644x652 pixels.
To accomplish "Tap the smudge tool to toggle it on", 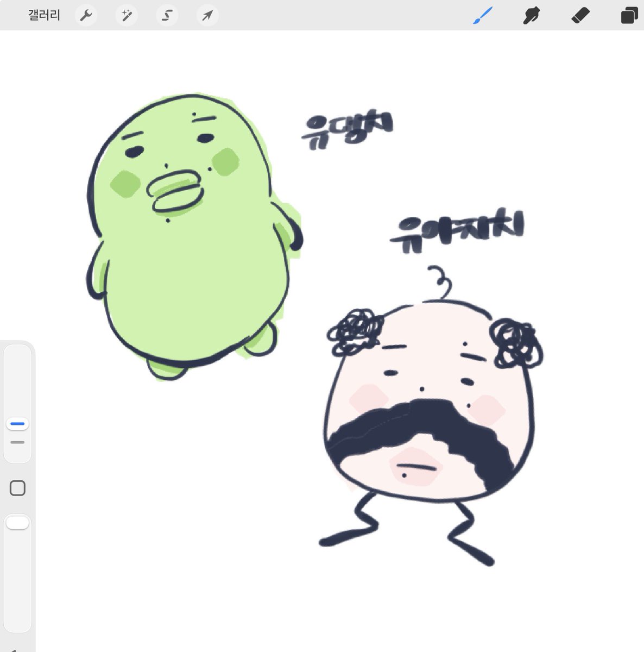I will pyautogui.click(x=531, y=15).
